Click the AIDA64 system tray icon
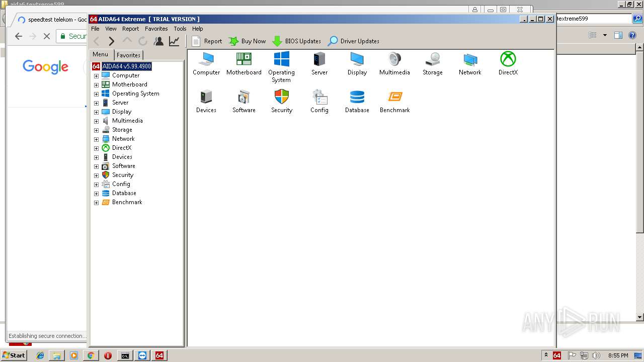The width and height of the screenshot is (644, 362). (x=557, y=355)
